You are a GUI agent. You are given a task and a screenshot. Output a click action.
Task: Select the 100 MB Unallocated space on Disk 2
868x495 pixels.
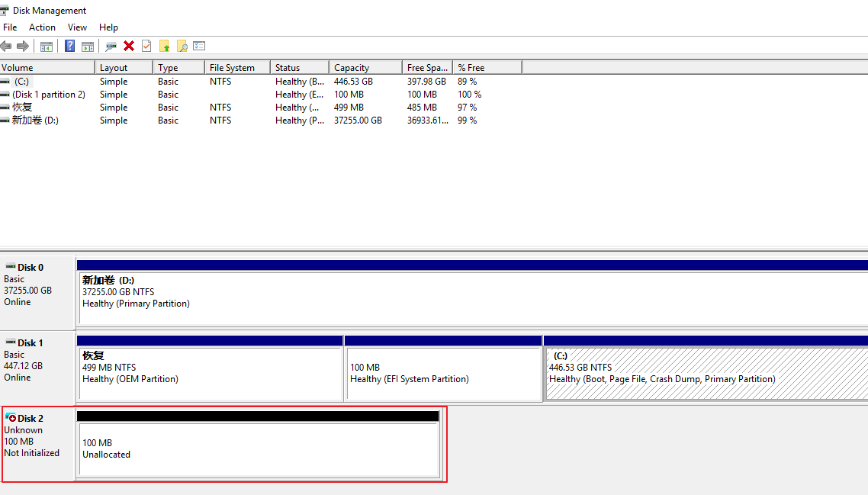pyautogui.click(x=258, y=449)
